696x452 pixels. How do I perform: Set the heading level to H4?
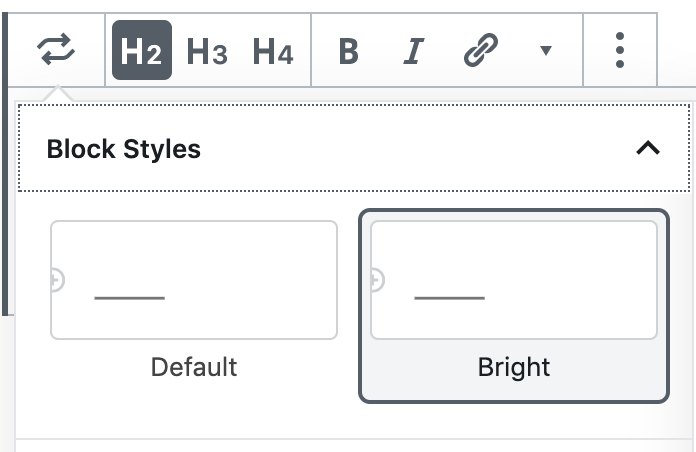(272, 51)
